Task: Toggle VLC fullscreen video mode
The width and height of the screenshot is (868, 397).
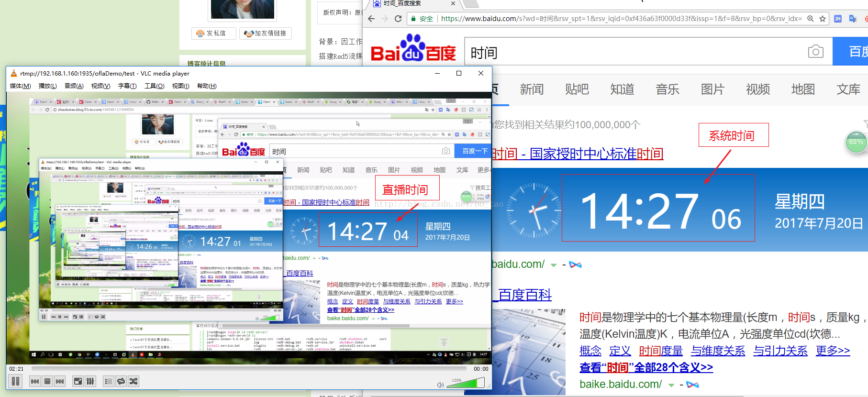Action: [x=78, y=381]
